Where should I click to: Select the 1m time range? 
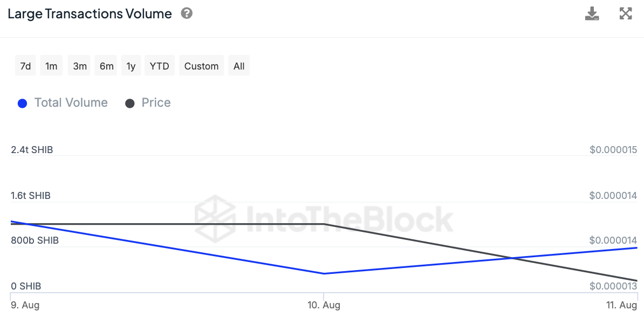tap(51, 66)
